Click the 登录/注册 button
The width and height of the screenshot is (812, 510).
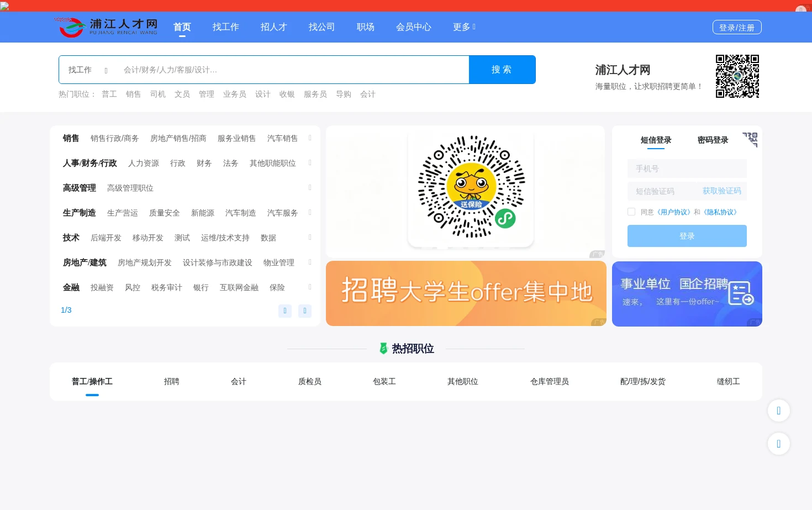737,27
